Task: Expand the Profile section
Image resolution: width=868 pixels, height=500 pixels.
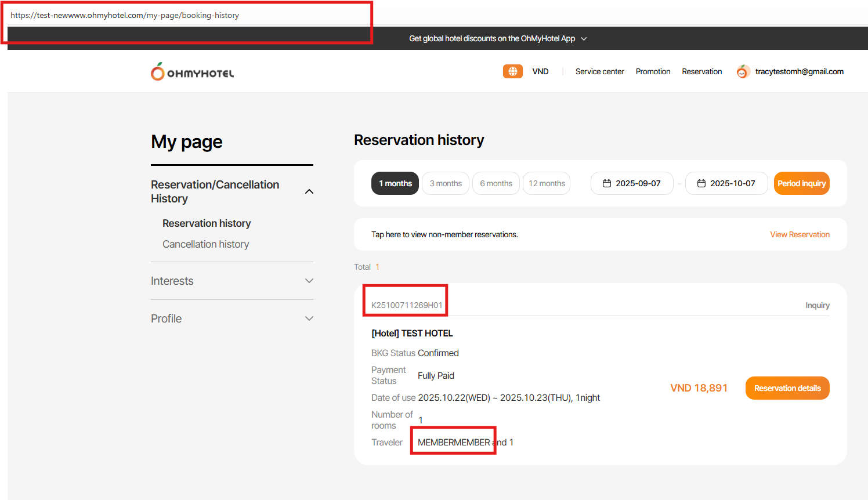Action: coord(309,318)
